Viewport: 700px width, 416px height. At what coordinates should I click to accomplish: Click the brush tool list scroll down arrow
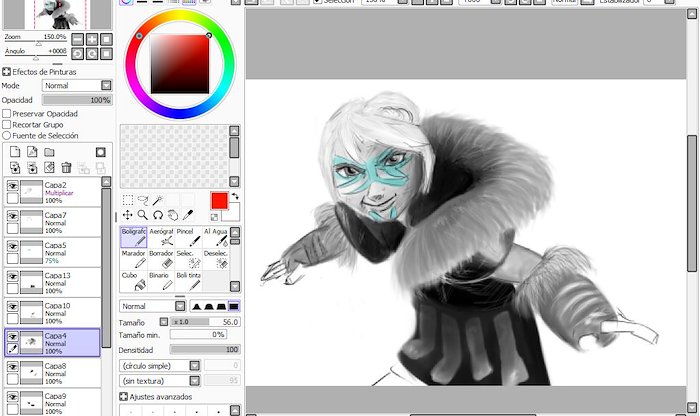235,286
